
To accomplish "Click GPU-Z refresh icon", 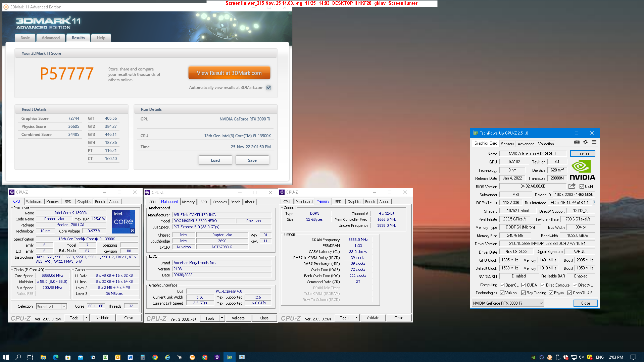I will point(585,142).
